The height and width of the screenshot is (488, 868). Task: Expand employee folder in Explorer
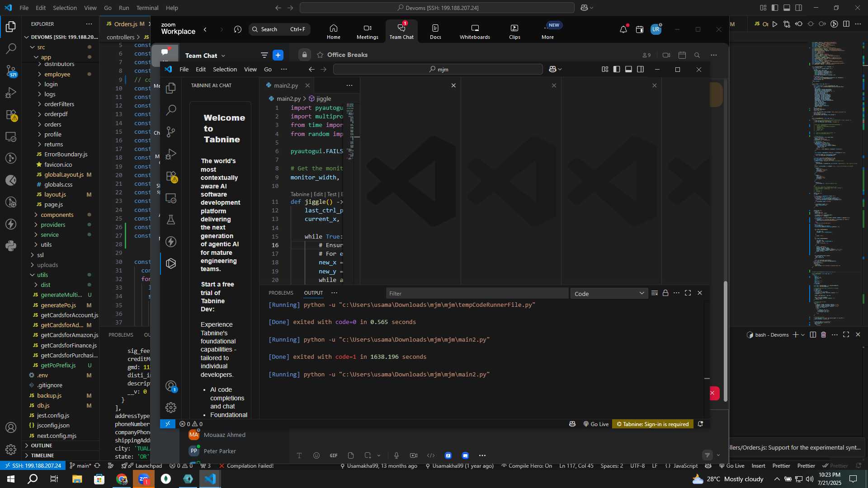57,74
